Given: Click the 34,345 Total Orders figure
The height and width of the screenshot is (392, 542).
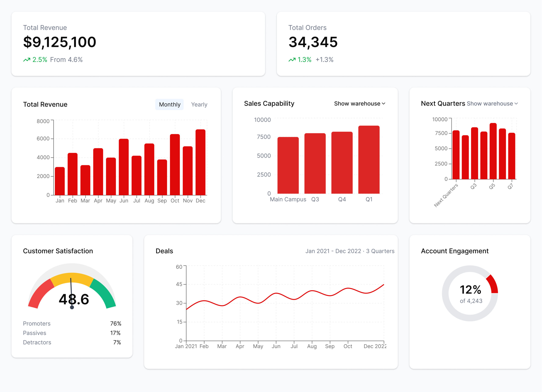Looking at the screenshot, I should [313, 42].
